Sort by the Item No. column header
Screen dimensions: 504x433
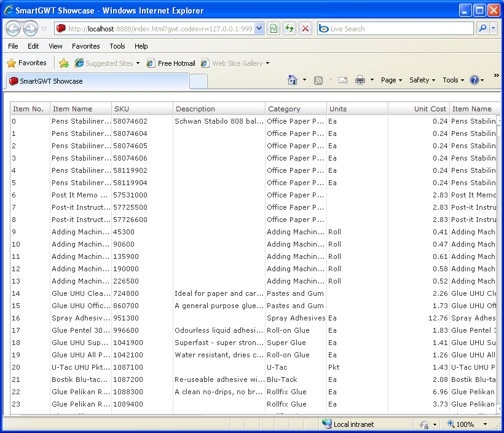tap(30, 109)
